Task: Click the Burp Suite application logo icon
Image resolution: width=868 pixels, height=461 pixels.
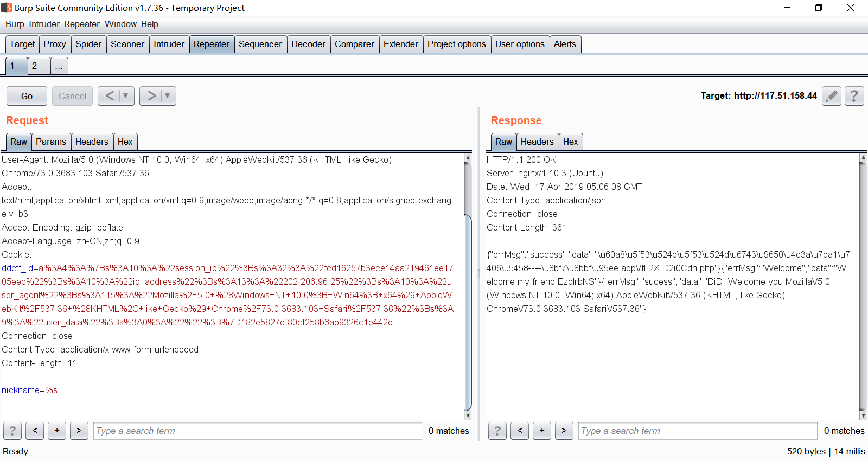Action: click(7, 8)
